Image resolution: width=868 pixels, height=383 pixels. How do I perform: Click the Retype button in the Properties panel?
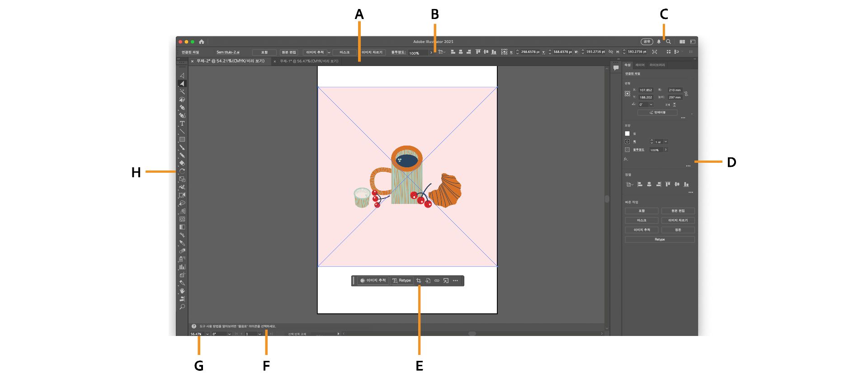660,239
